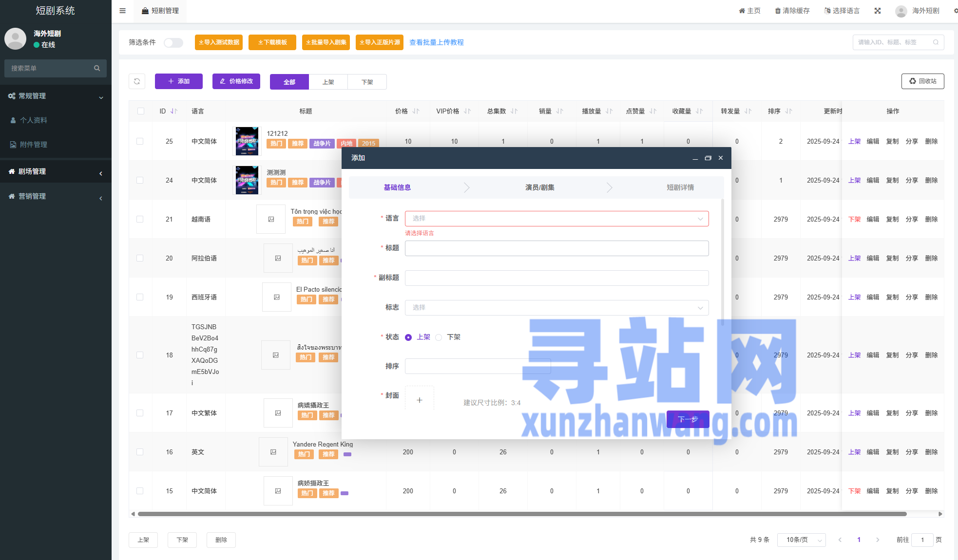Click the fullscreen toggle icon in header
Screen dimensions: 958x560
pyautogui.click(x=878, y=11)
